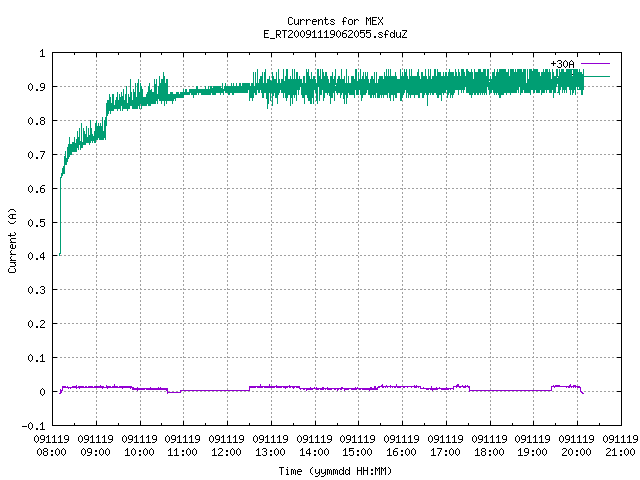Click the x-axis time label "13:00"
This screenshot has height=480, width=640.
pos(271,452)
